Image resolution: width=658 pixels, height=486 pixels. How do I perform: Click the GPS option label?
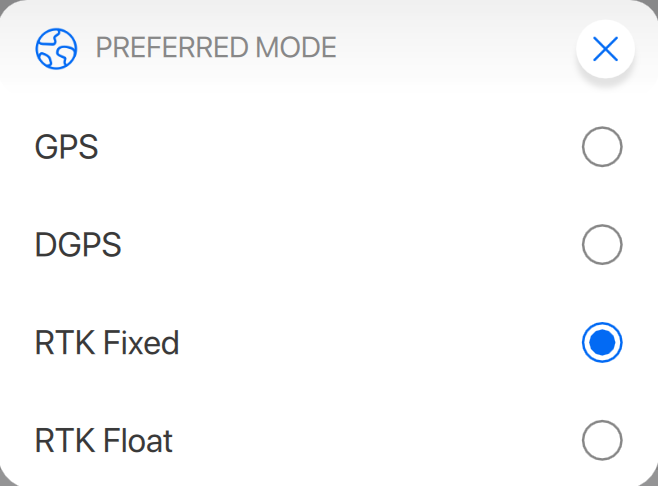pos(67,148)
